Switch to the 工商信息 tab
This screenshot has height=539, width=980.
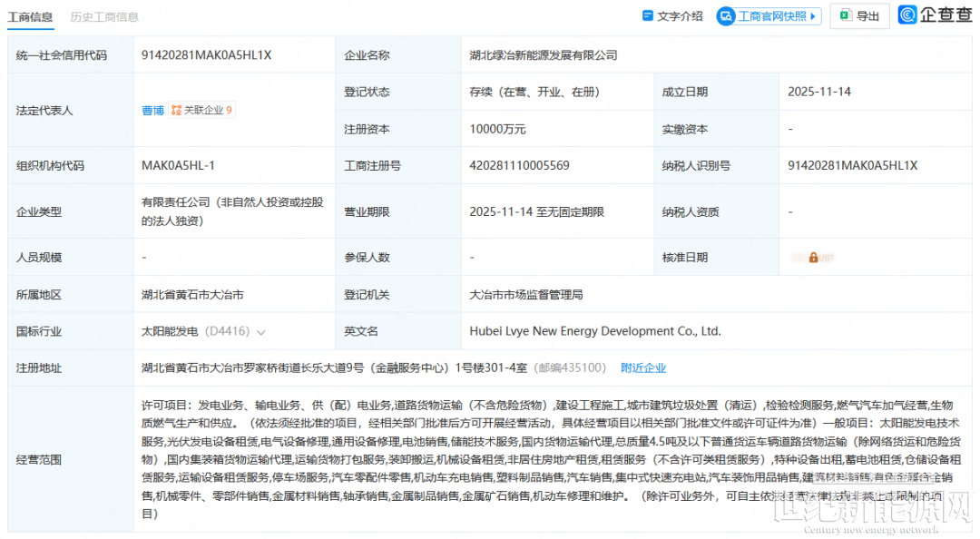coord(30,16)
